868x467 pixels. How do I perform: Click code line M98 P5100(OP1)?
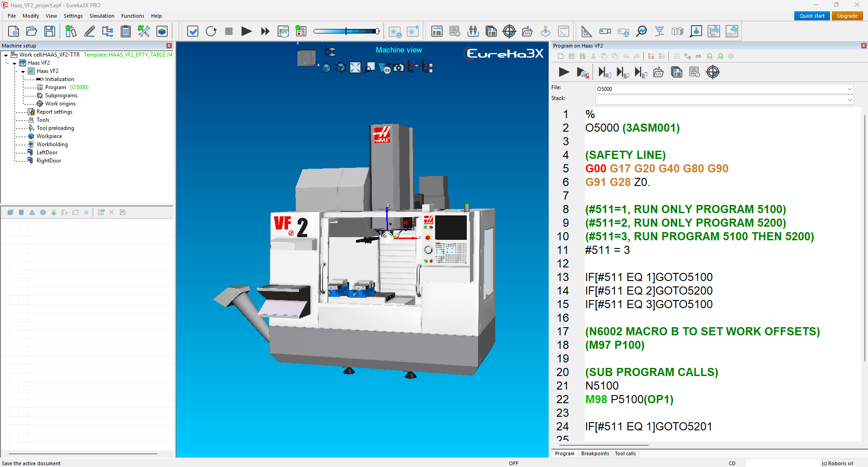[629, 399]
